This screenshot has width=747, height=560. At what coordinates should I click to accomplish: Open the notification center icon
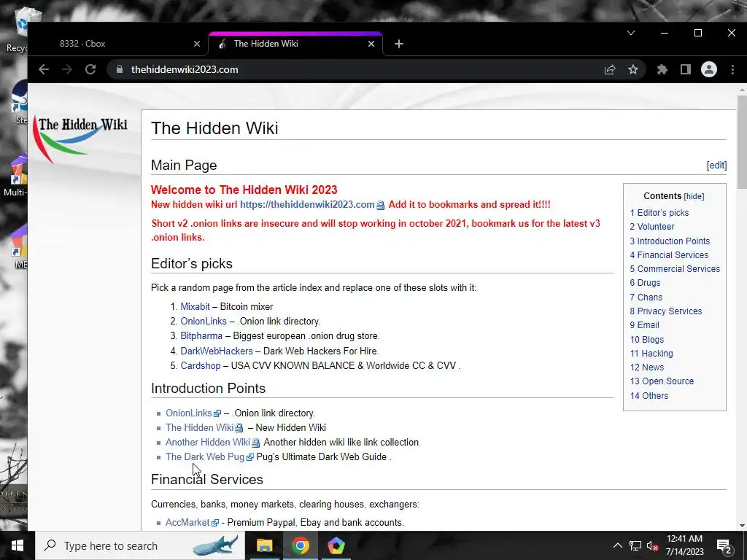[x=724, y=545]
